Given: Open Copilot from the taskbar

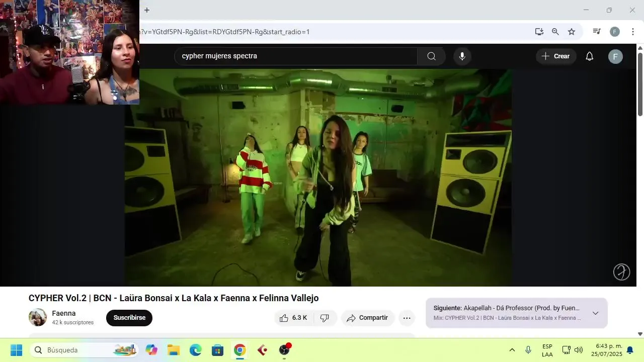Looking at the screenshot, I should (x=151, y=350).
